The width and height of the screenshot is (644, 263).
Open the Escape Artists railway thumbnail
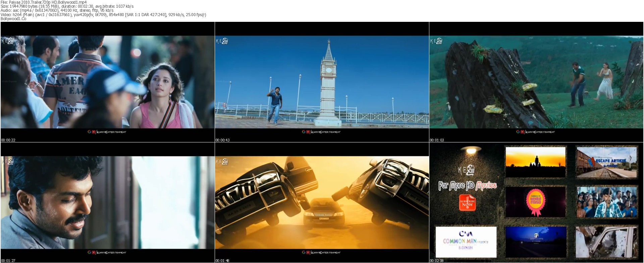click(607, 162)
